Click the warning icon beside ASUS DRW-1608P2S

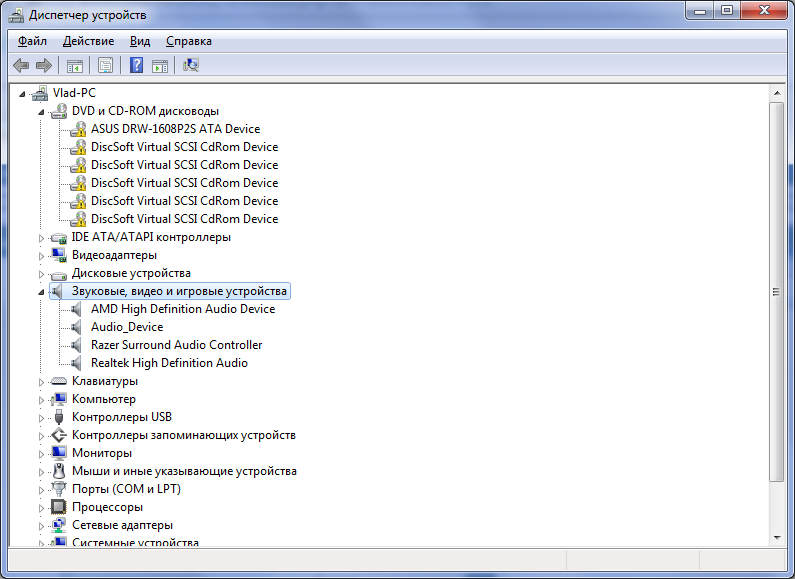[78, 129]
